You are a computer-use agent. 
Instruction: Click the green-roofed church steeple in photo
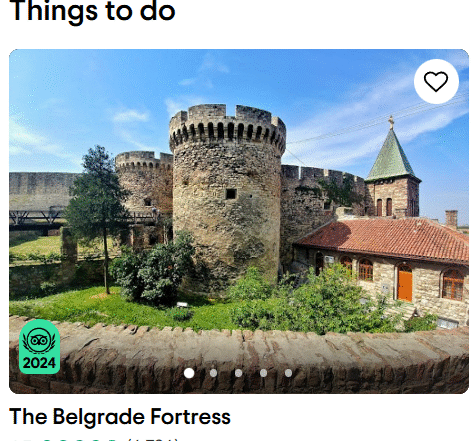tap(392, 167)
